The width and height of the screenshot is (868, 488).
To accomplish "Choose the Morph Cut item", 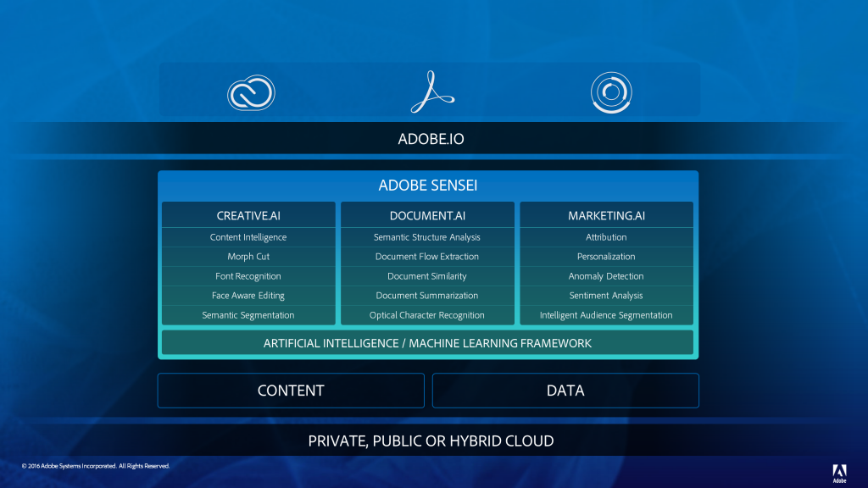I will click(248, 257).
